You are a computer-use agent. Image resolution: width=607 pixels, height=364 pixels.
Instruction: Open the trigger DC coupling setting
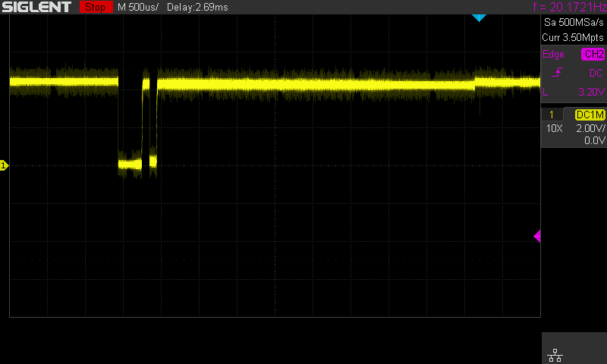596,74
